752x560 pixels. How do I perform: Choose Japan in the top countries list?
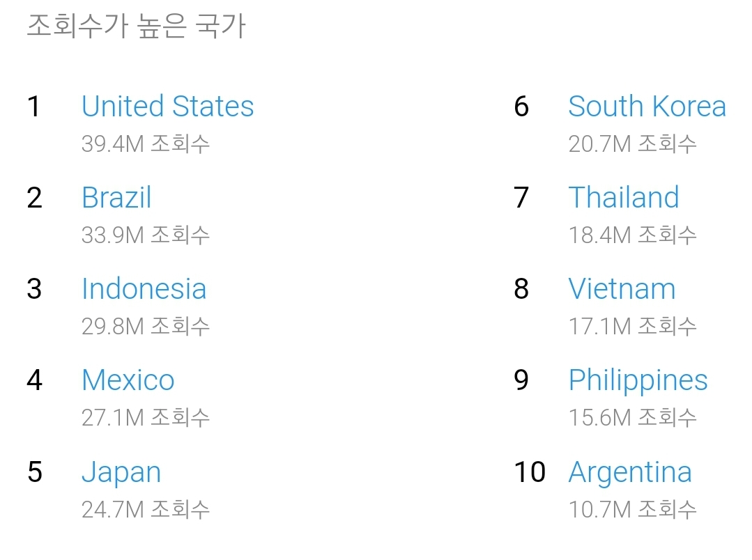point(121,472)
